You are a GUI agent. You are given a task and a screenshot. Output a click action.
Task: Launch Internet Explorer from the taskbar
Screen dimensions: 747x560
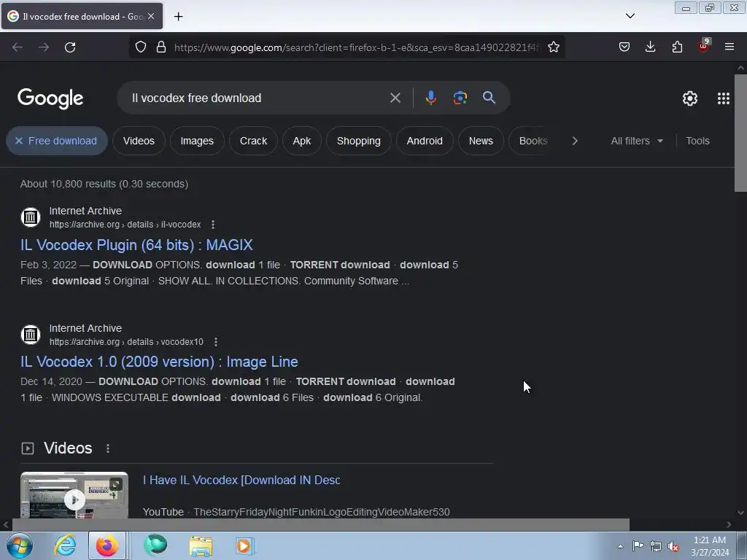pos(65,545)
